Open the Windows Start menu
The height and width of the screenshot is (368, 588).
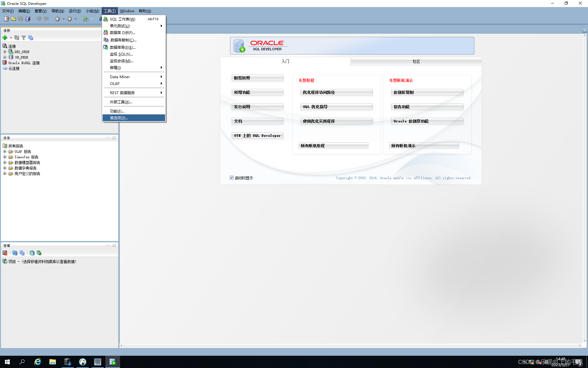7,362
